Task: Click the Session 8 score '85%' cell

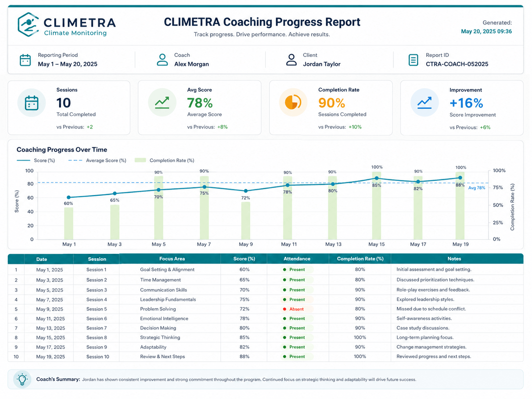Action: pos(244,337)
